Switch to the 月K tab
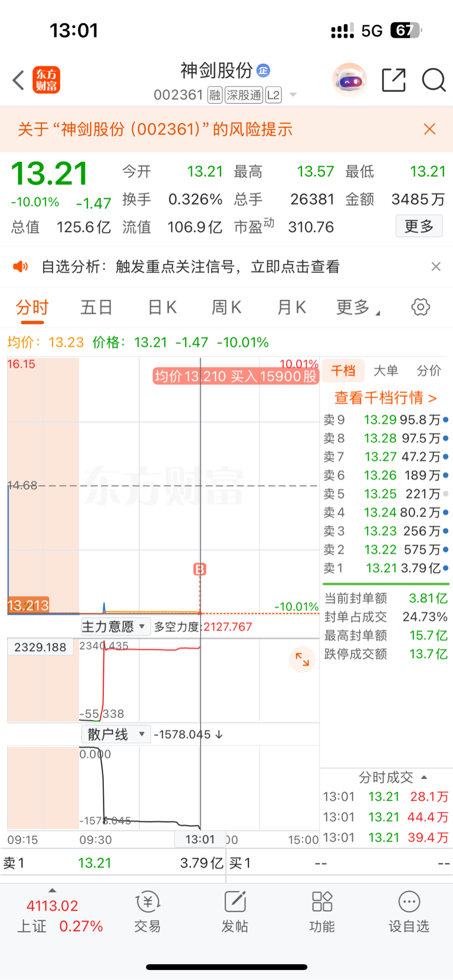The width and height of the screenshot is (453, 980). 291,307
